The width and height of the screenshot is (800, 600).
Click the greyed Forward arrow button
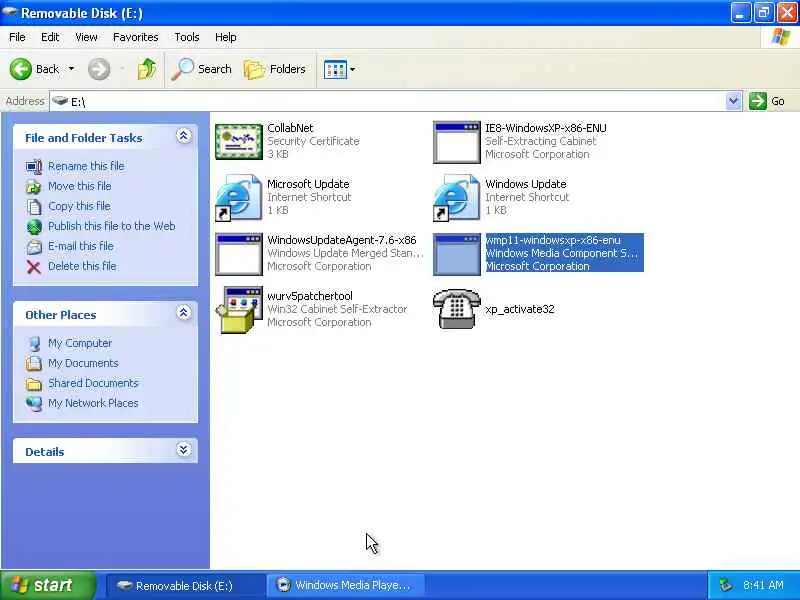(99, 69)
